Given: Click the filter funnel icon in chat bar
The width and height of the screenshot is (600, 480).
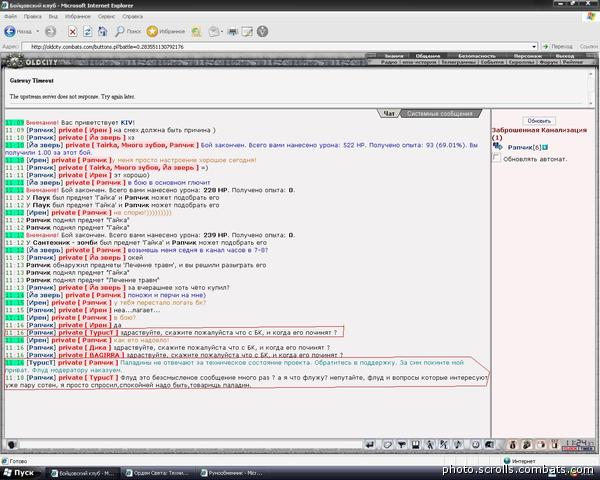Looking at the screenshot, I should click(x=402, y=444).
